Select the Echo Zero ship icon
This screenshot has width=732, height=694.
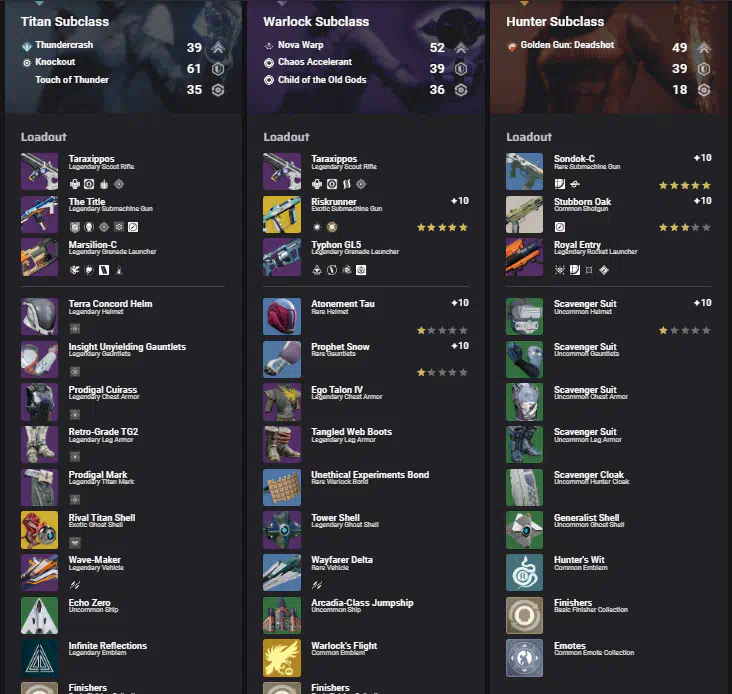(x=39, y=616)
